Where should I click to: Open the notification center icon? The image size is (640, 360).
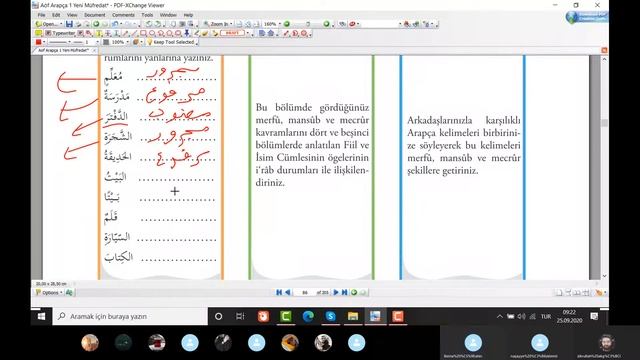tap(594, 316)
